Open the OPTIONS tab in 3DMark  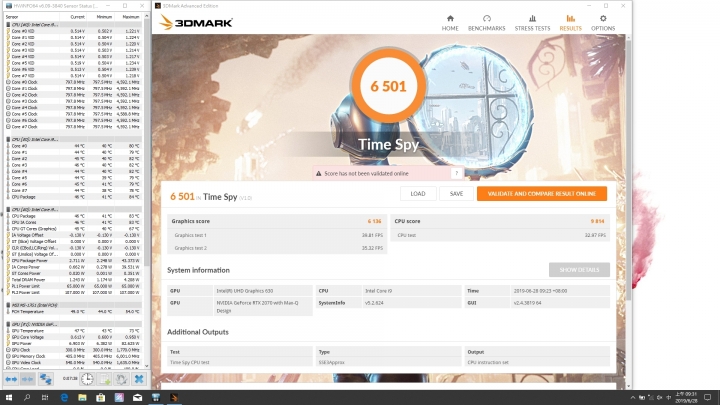pos(602,23)
